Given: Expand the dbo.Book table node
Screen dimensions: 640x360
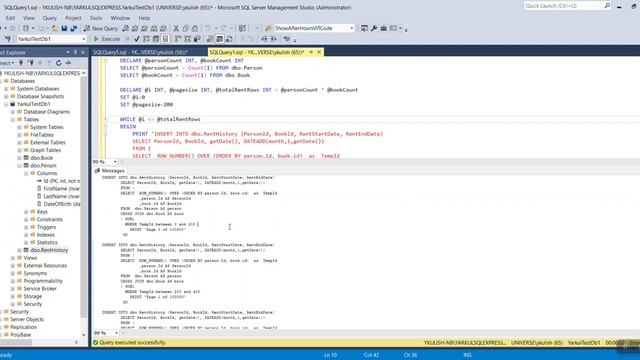Looking at the screenshot, I should click(x=19, y=158).
